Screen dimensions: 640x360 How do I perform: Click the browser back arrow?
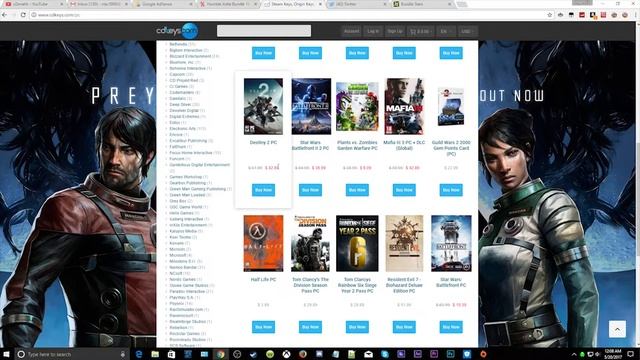coord(4,15)
